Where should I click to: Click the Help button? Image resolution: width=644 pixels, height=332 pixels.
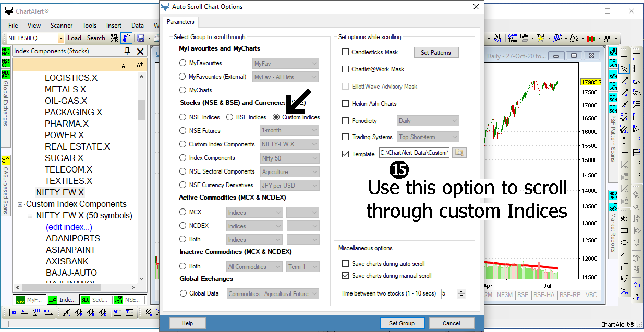pos(187,323)
